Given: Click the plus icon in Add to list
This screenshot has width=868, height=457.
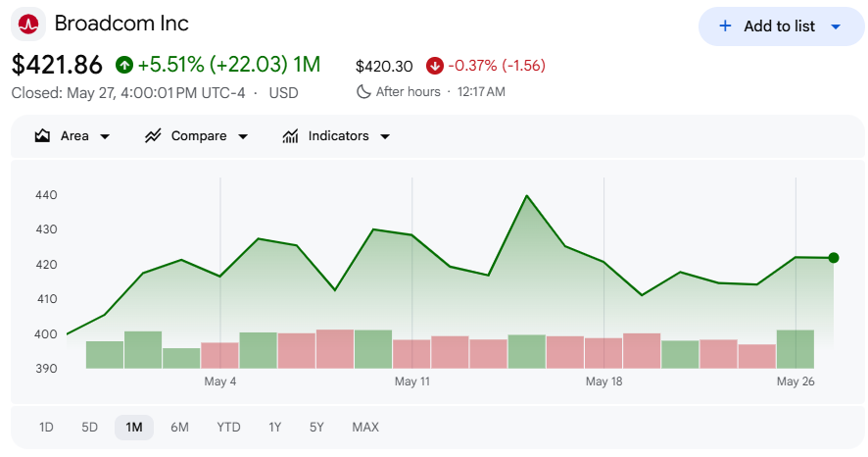Looking at the screenshot, I should coord(725,25).
